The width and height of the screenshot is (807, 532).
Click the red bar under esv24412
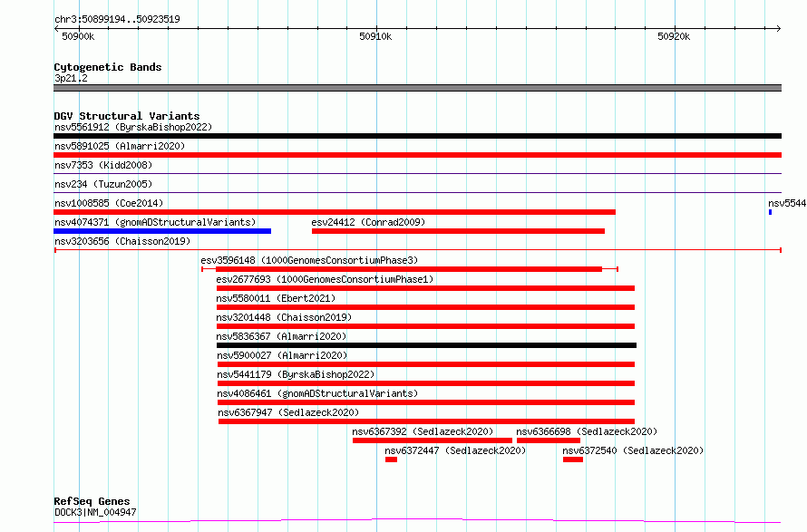pos(458,231)
